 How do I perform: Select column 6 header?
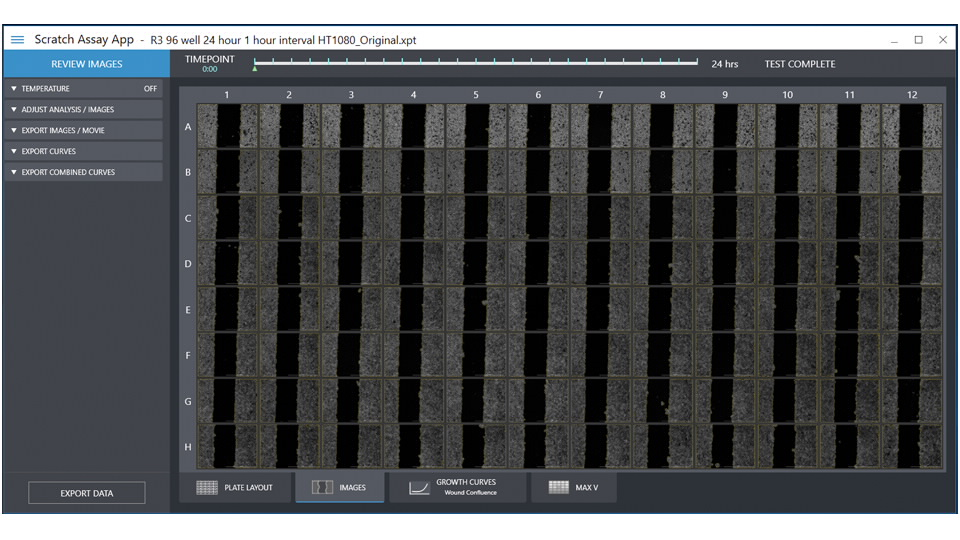click(x=538, y=95)
